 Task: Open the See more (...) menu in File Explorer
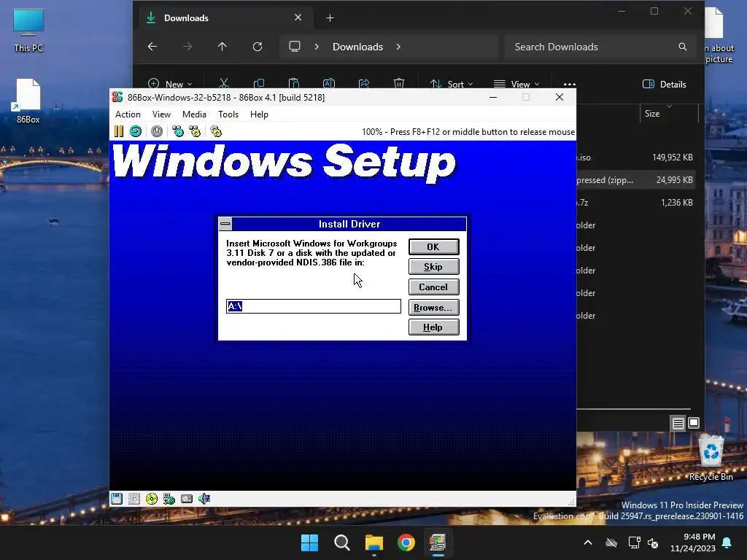click(x=570, y=85)
